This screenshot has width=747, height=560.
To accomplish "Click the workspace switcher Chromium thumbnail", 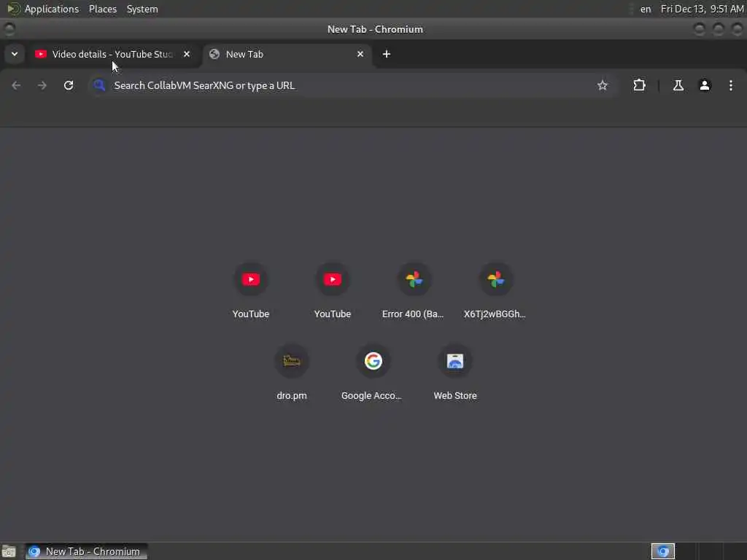I will coord(663,551).
